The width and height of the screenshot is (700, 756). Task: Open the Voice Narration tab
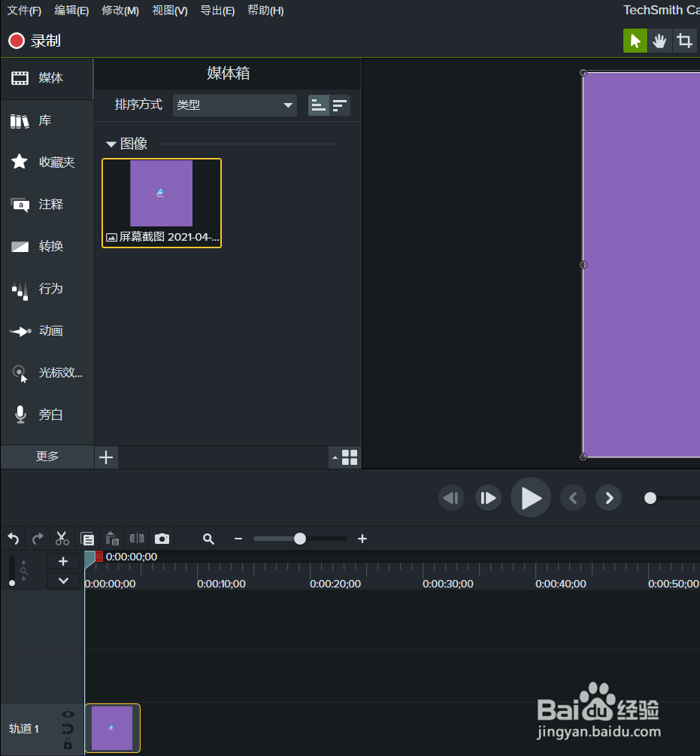[47, 414]
